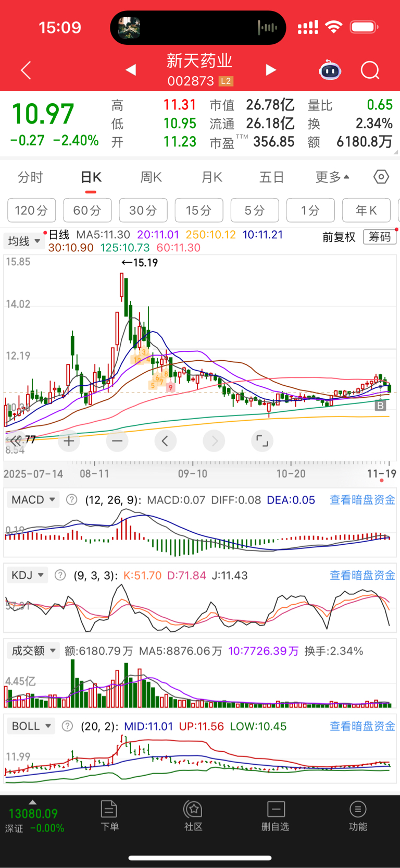Open the search magnifier icon
The width and height of the screenshot is (400, 868).
370,70
